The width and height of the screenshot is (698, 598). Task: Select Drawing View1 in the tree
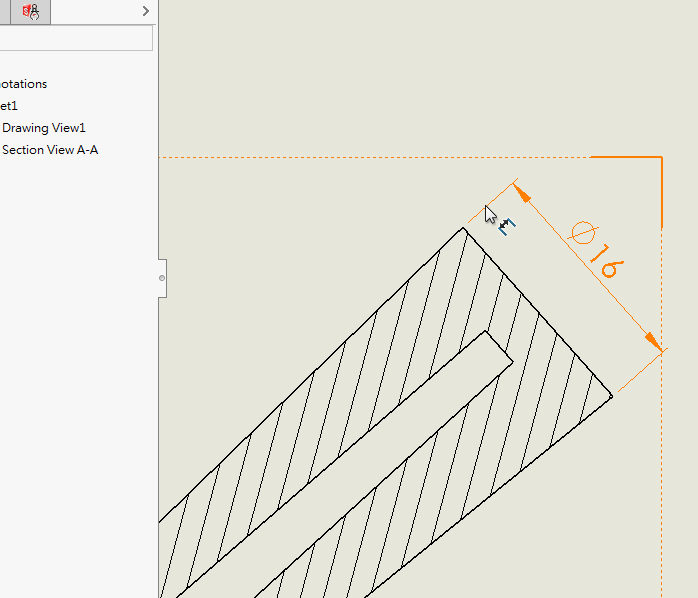pyautogui.click(x=44, y=128)
